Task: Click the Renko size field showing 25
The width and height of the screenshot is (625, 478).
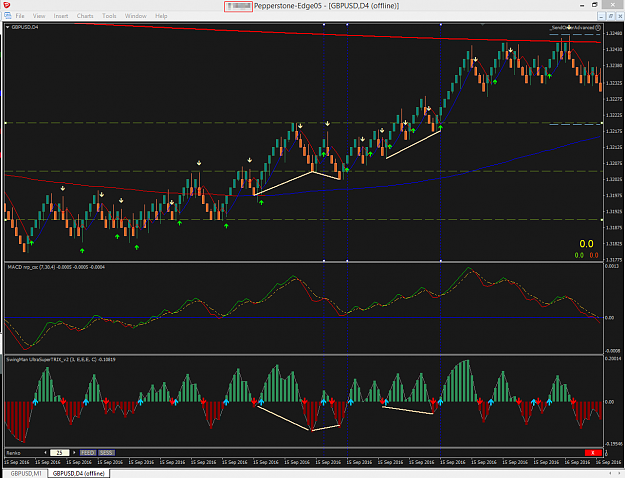Action: [59, 452]
